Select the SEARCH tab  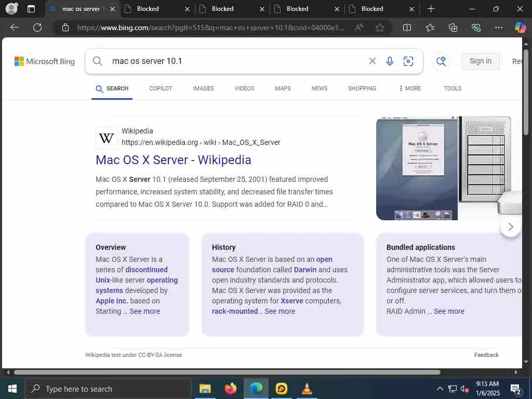click(112, 88)
